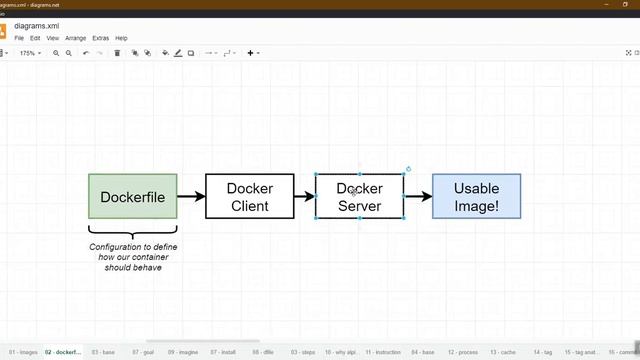Switch to the 10 - why alpi page tab
Image resolution: width=640 pixels, height=360 pixels.
pyautogui.click(x=340, y=352)
